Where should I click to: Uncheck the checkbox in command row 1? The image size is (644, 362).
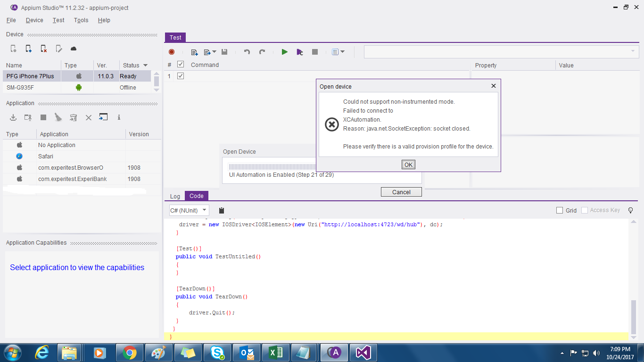[x=180, y=76]
